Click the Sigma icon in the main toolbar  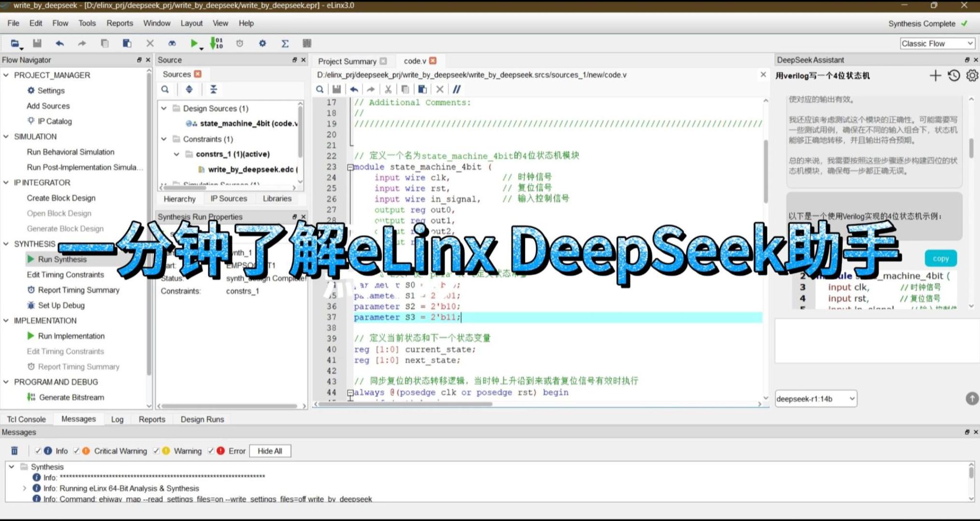(x=285, y=43)
